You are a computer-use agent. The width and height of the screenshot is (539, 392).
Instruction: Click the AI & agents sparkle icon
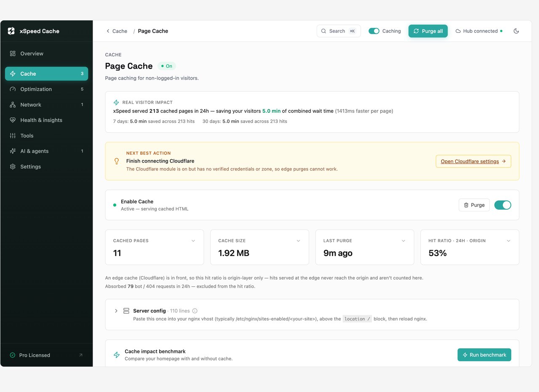tap(13, 151)
